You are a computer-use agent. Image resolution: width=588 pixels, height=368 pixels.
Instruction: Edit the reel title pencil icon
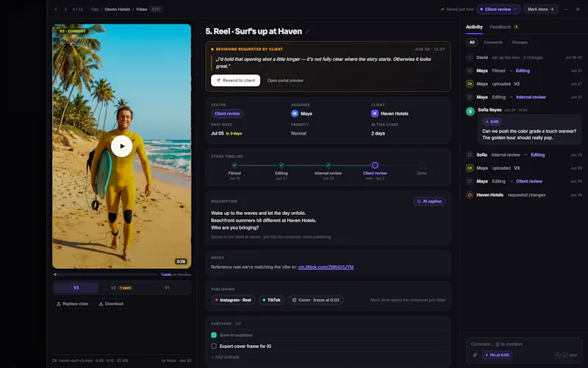pos(307,32)
